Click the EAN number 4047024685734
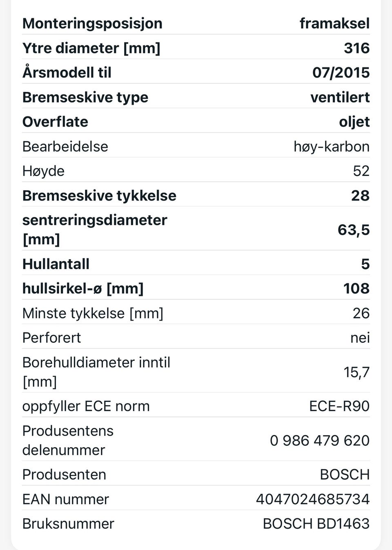The width and height of the screenshot is (392, 550). (x=312, y=499)
